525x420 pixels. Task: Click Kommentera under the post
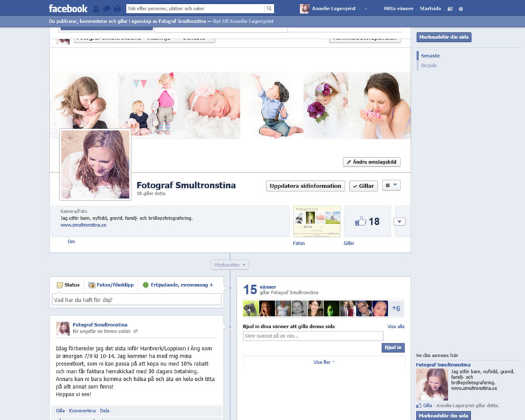pyautogui.click(x=82, y=410)
